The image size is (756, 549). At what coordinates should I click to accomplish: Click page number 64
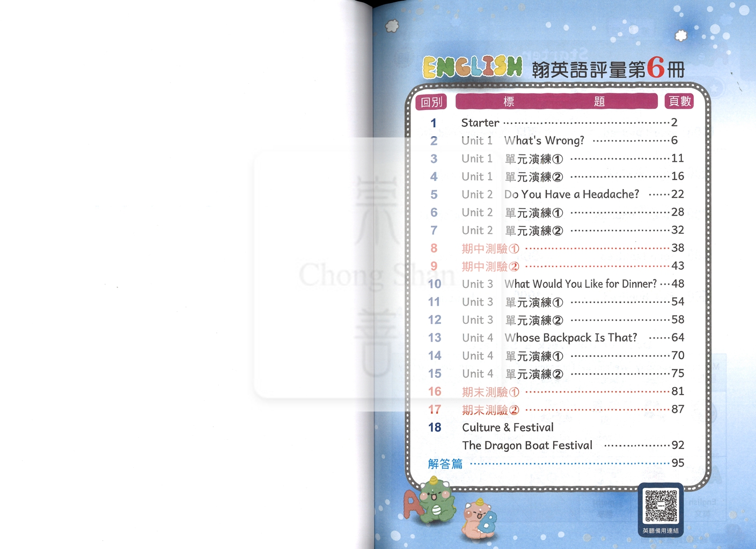(x=678, y=337)
